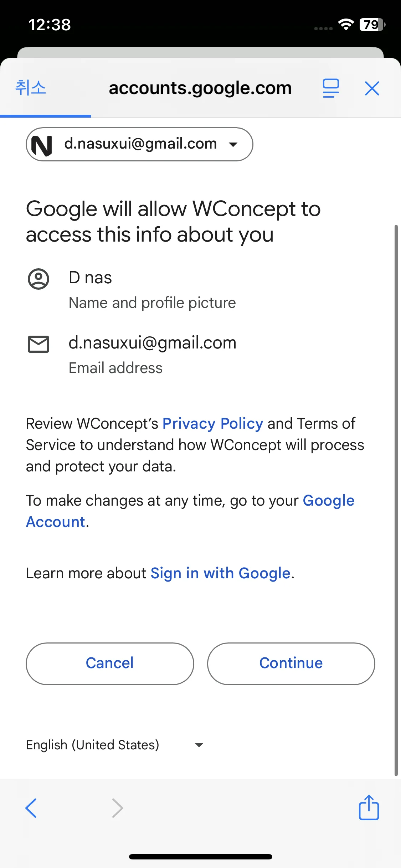Tap the N account avatar icon

[x=42, y=145]
